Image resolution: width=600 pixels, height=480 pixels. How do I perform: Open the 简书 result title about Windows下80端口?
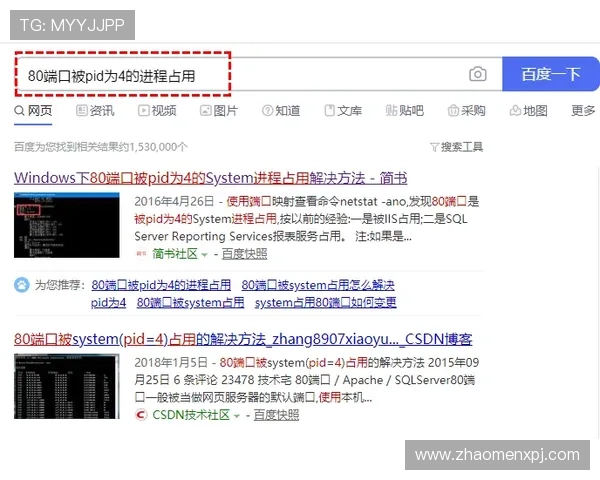pyautogui.click(x=210, y=178)
